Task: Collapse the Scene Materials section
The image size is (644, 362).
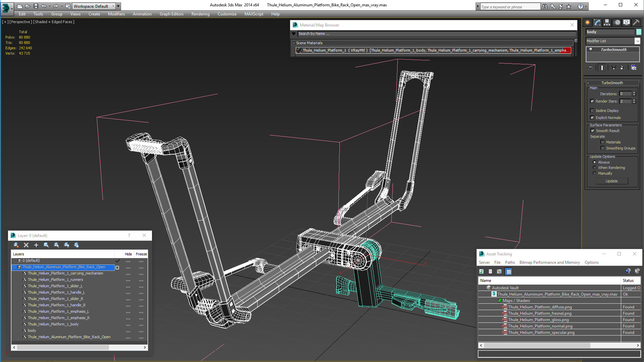Action: tap(294, 43)
